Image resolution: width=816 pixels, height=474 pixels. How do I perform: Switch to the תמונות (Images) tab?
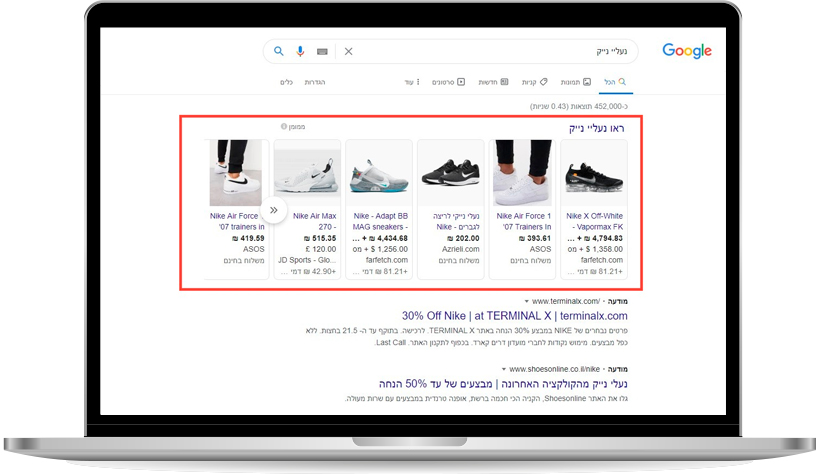click(x=576, y=82)
